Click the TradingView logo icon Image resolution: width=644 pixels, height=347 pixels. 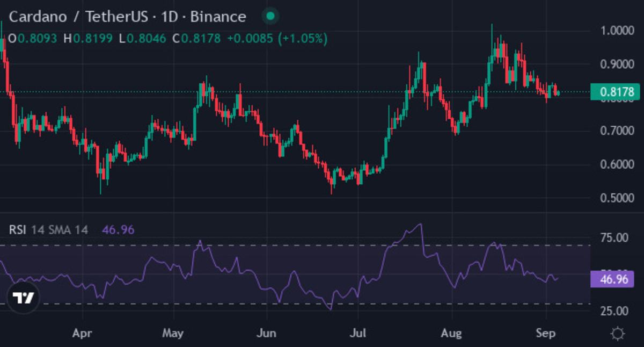coord(23,298)
